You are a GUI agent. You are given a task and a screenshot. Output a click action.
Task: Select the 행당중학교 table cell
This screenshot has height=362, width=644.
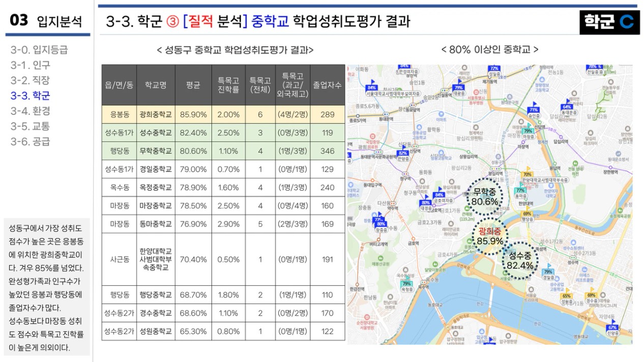point(156,295)
